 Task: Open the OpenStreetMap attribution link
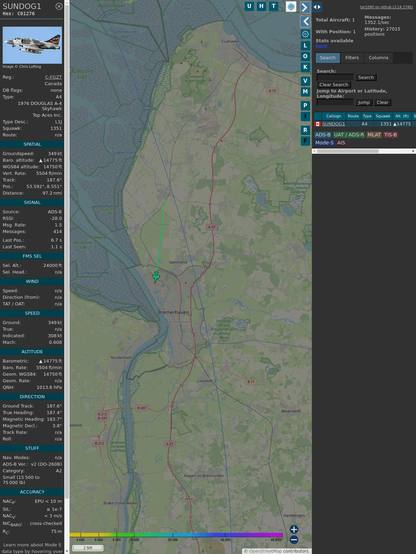coord(264,551)
